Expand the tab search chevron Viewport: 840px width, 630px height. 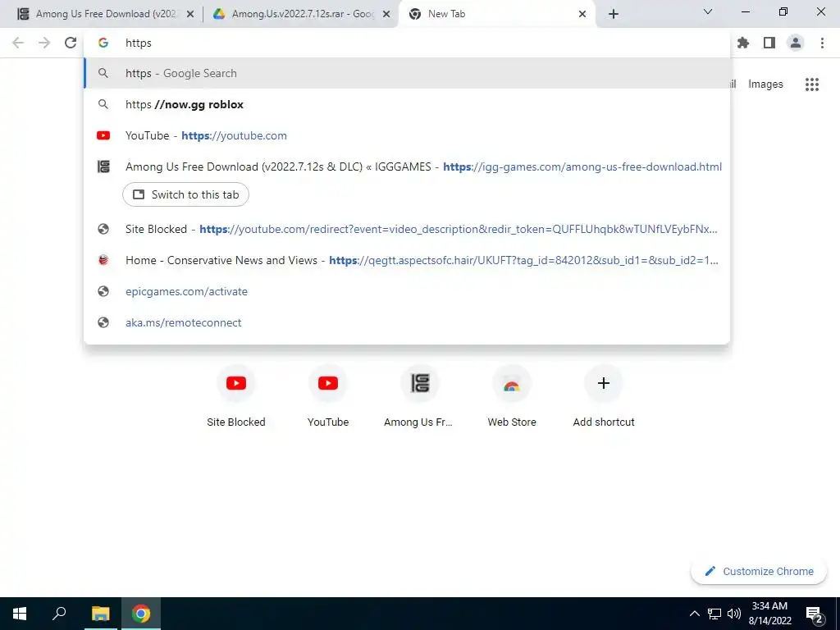pos(708,11)
